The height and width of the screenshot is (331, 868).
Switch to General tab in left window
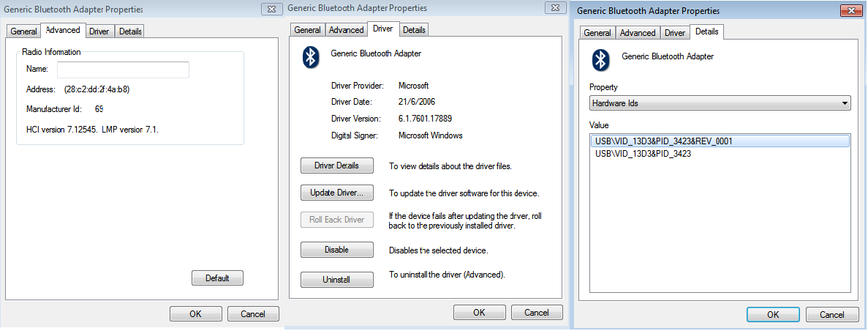[24, 31]
